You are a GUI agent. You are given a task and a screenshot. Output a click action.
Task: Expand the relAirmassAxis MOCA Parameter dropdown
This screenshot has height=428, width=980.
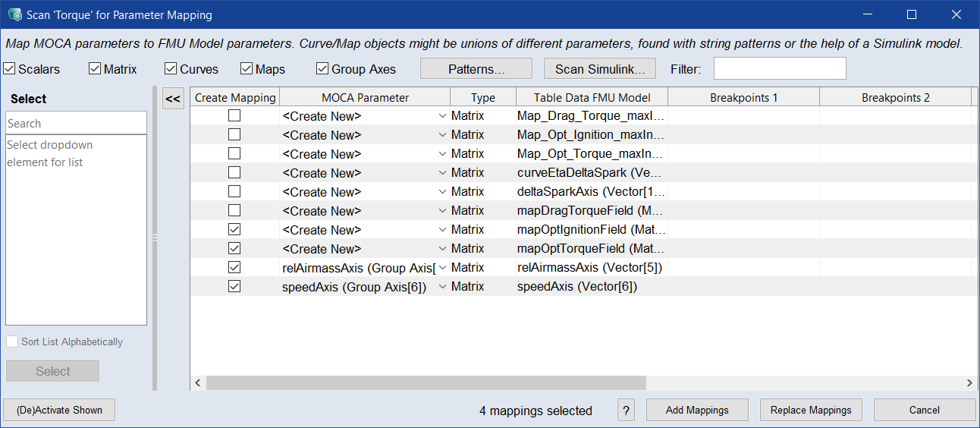tap(442, 268)
